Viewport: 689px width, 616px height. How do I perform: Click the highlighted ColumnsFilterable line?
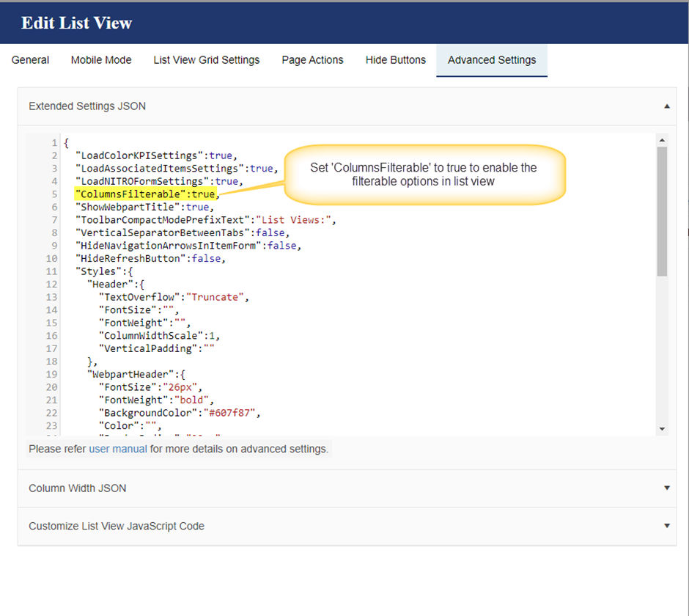tap(145, 194)
